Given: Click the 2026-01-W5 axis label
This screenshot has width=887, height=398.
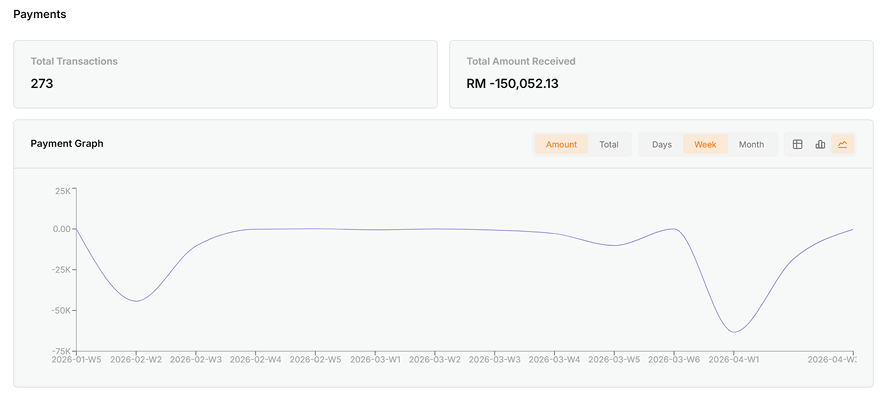Looking at the screenshot, I should click(76, 359).
